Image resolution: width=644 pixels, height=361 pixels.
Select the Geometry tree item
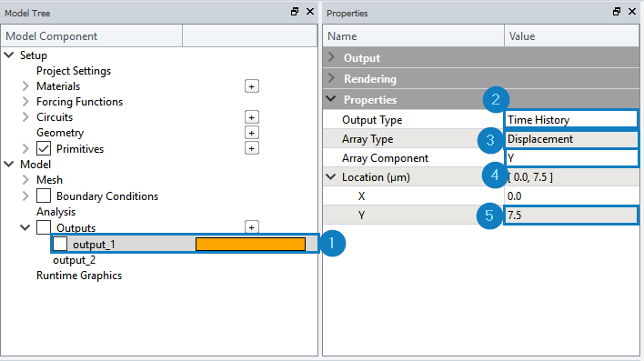pos(60,133)
